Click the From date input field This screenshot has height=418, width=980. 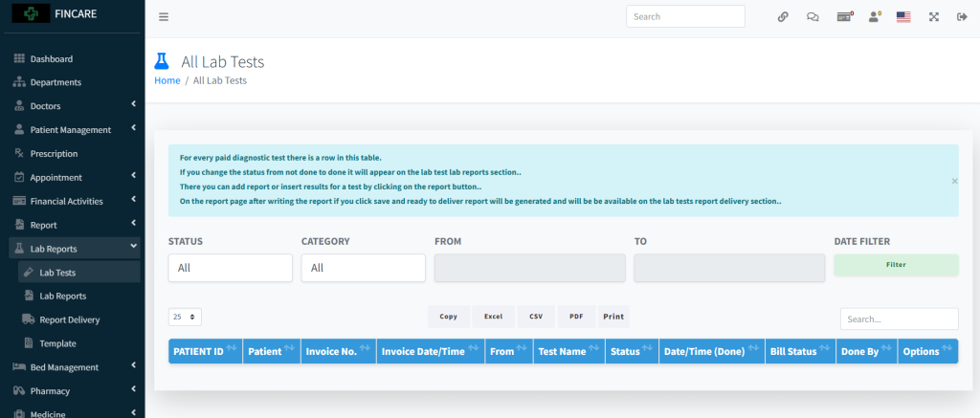(529, 268)
